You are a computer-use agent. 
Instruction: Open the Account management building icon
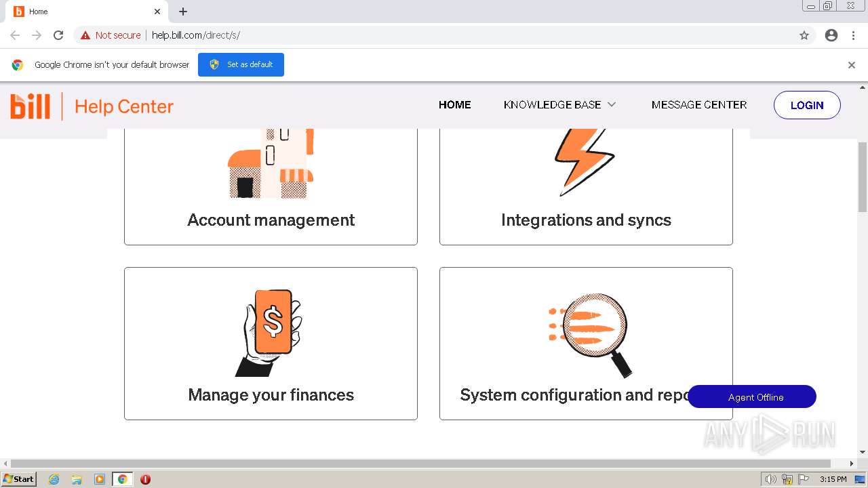click(x=271, y=163)
